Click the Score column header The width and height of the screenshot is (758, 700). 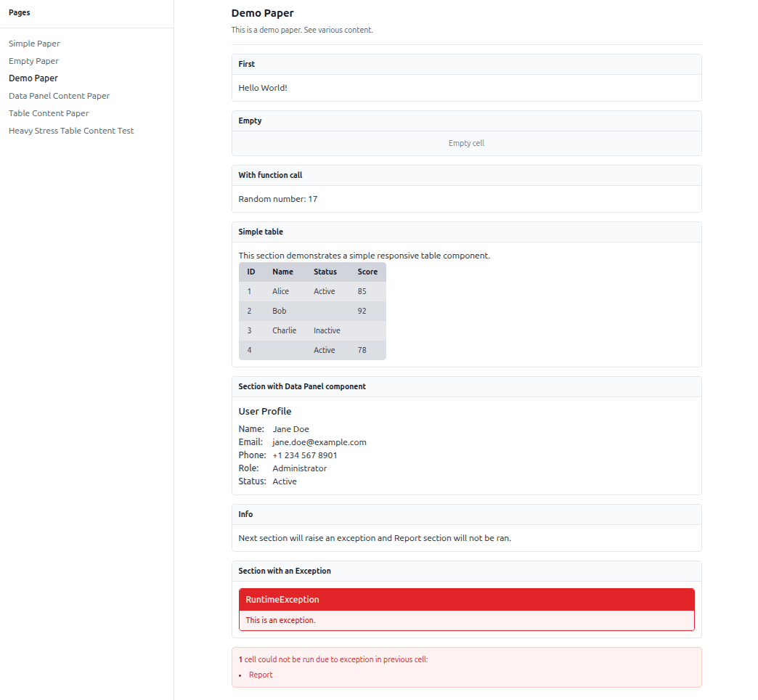click(x=367, y=272)
